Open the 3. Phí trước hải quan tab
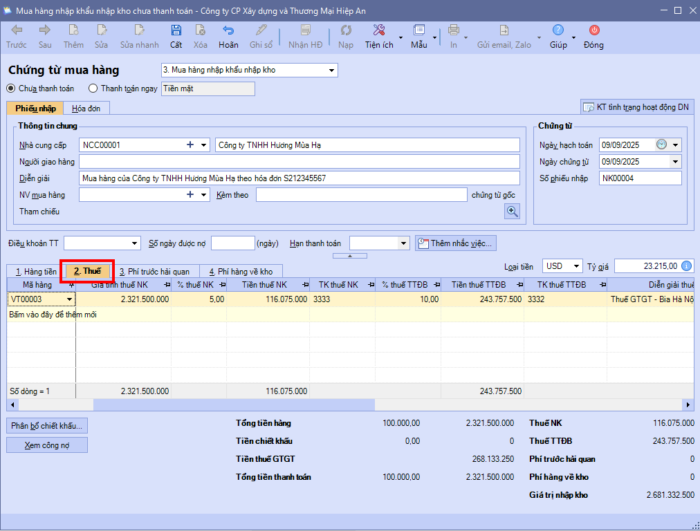Screen dimensions: 700x531 pos(153,271)
